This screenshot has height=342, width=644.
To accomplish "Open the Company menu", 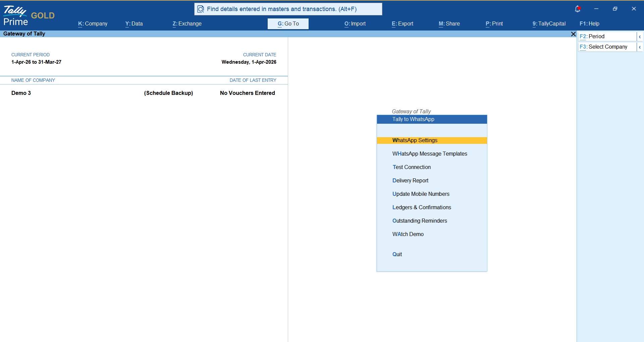I will click(93, 24).
